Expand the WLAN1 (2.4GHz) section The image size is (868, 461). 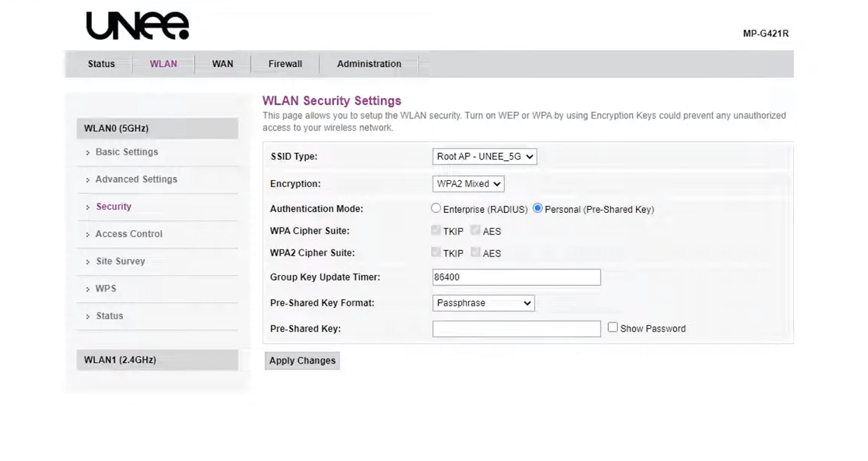point(157,360)
